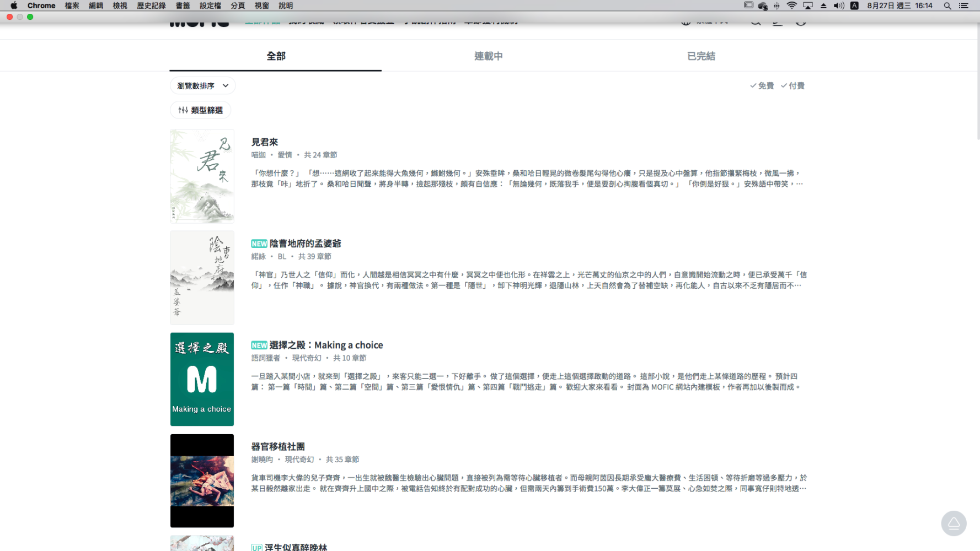The image size is (980, 551).
Task: Expand the 瀏覽數排序 sort dropdown
Action: tap(202, 86)
